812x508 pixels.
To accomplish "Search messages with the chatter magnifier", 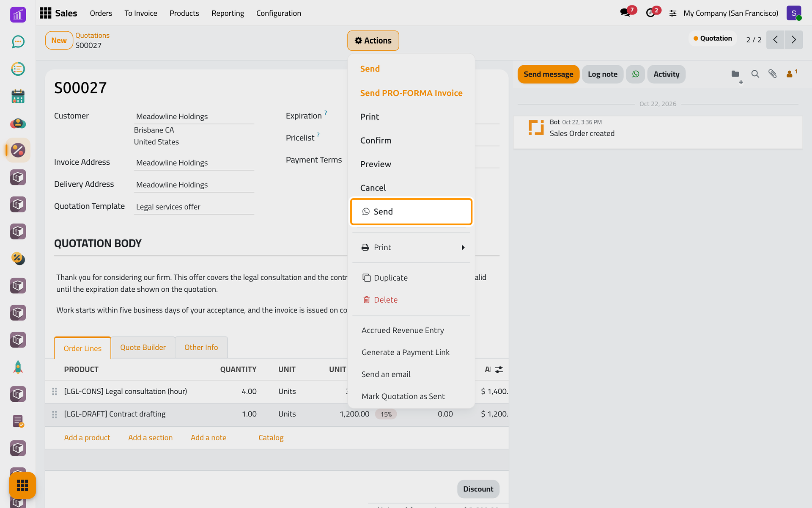I will 755,74.
